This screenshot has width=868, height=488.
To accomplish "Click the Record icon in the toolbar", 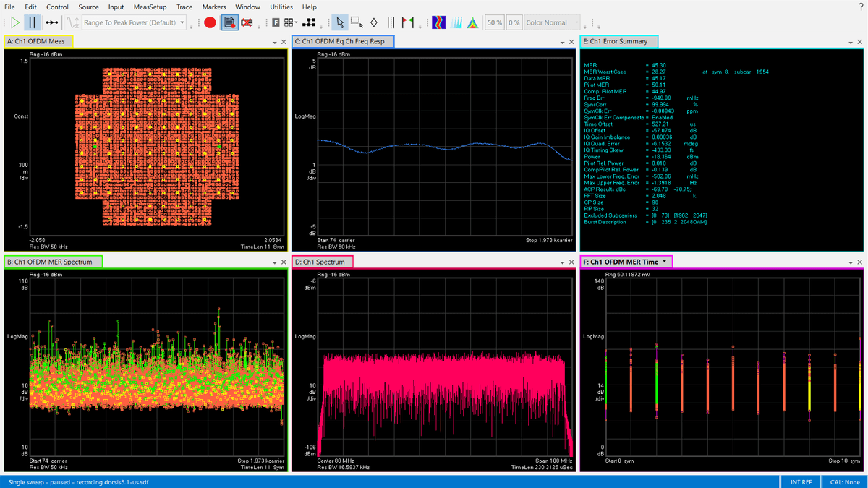I will click(209, 22).
